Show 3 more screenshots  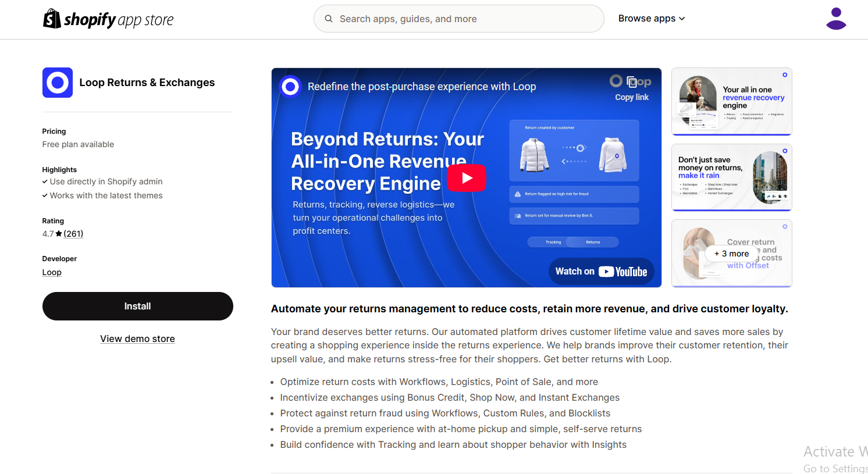(x=732, y=254)
